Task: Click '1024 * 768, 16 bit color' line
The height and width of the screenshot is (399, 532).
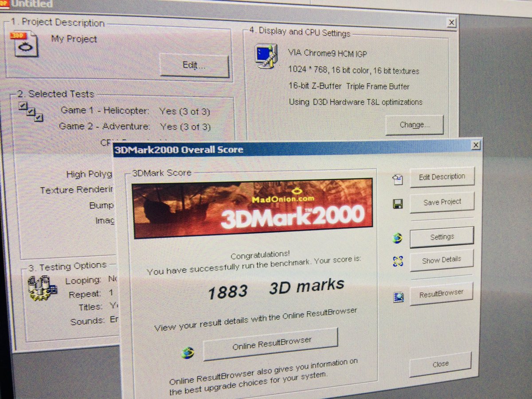Action: pyautogui.click(x=353, y=70)
